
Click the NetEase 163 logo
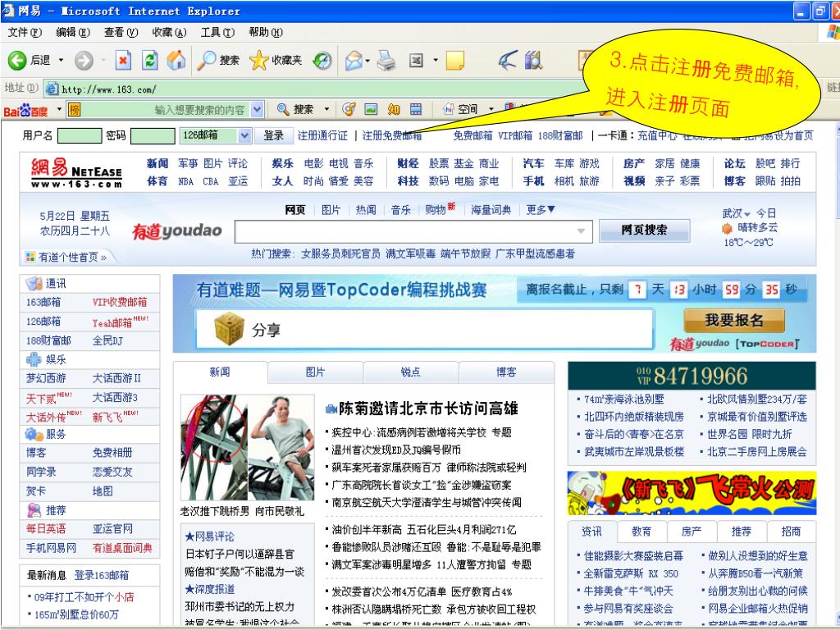click(x=76, y=173)
